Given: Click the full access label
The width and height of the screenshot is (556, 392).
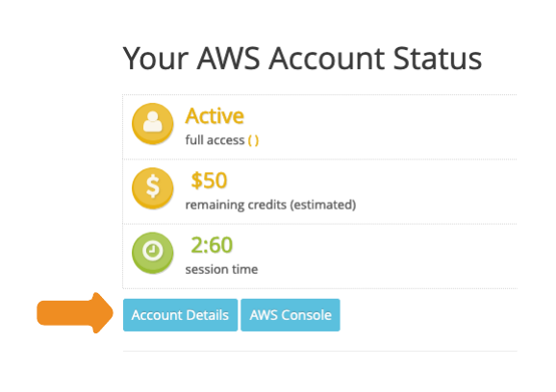Looking at the screenshot, I should click(x=215, y=140).
